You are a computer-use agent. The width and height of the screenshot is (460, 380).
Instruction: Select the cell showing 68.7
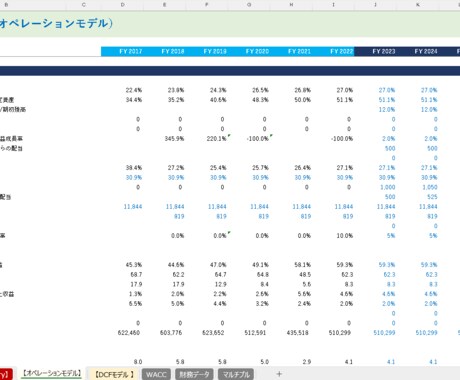(x=136, y=274)
